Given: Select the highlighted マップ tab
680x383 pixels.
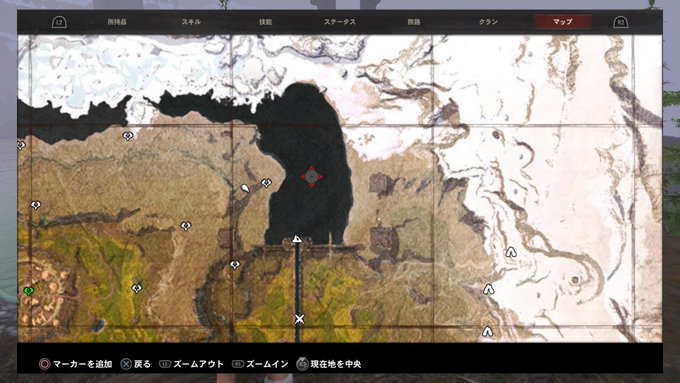Looking at the screenshot, I should coord(562,22).
